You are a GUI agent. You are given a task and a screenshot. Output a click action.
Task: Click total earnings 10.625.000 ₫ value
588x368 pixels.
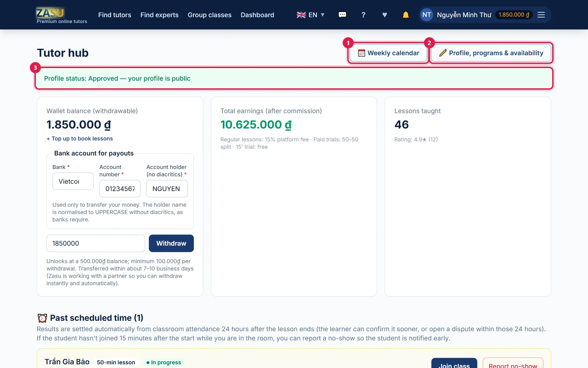coord(256,125)
